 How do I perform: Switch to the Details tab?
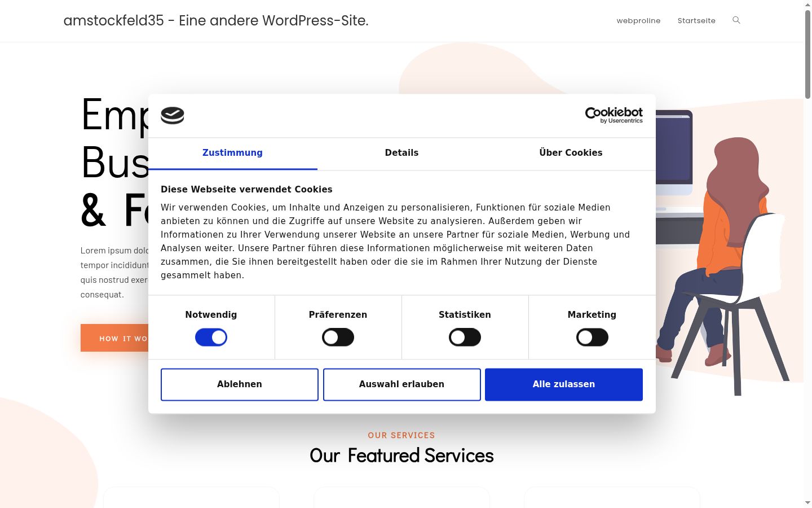coord(401,153)
